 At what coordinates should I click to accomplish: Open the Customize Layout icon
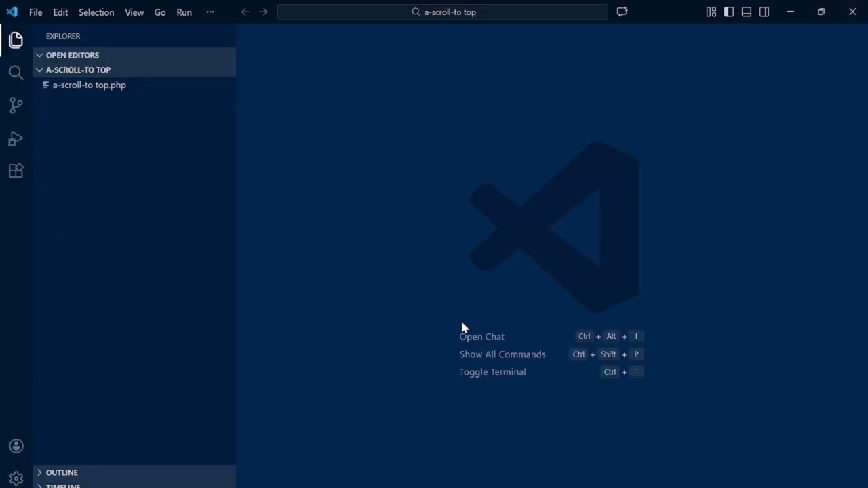[711, 12]
